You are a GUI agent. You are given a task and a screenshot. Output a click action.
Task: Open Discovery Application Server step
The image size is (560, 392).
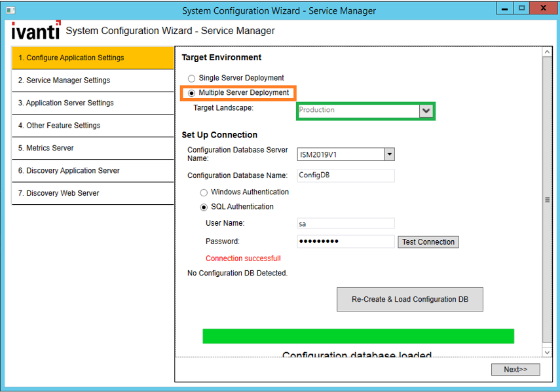pos(92,171)
